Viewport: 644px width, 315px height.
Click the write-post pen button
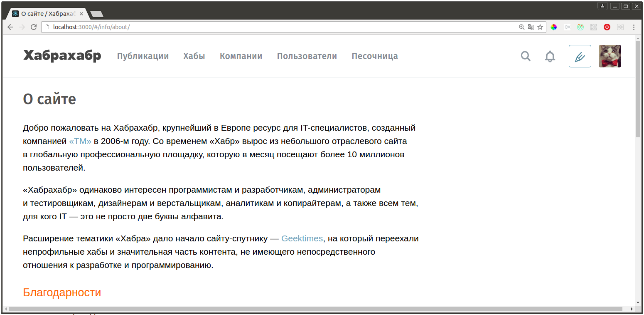coord(580,56)
